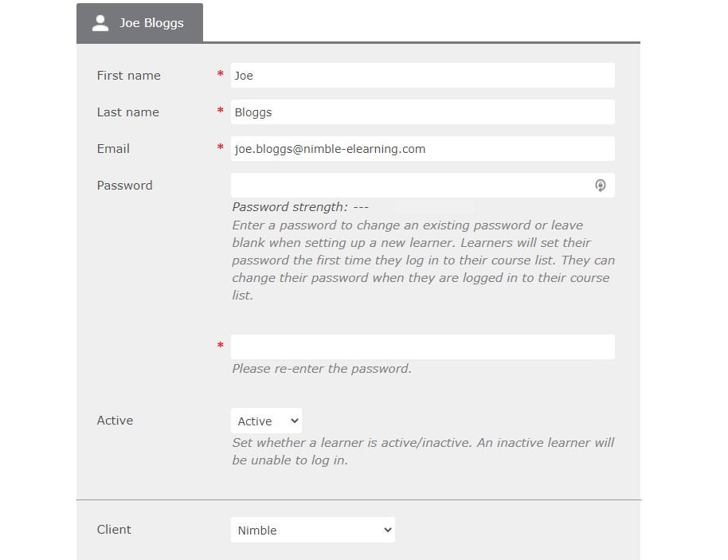This screenshot has height=560, width=728.
Task: Focus the First name field
Action: 422,75
